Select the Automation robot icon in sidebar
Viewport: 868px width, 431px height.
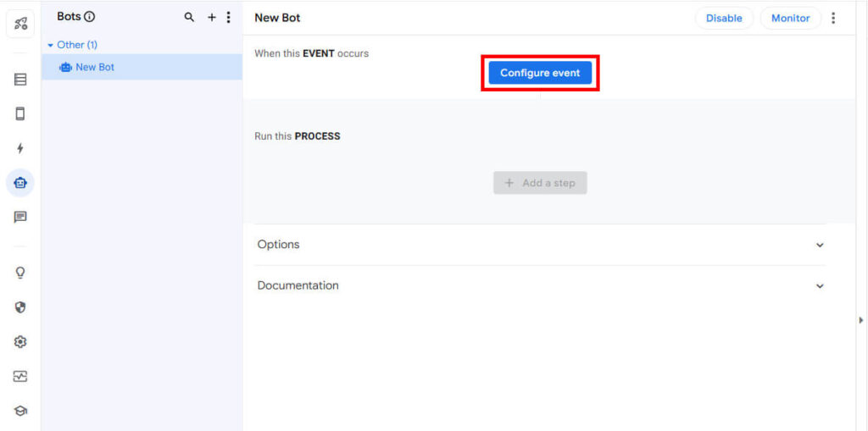coord(20,182)
